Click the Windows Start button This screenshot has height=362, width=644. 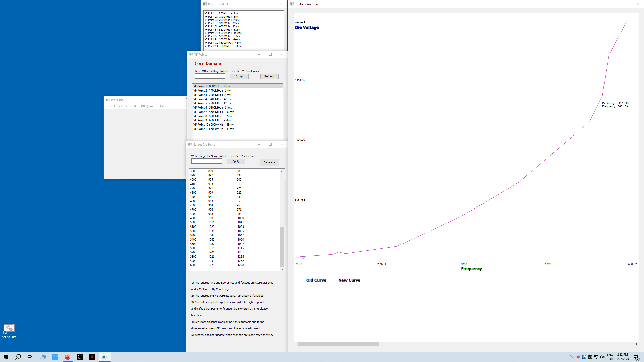tap(6, 357)
